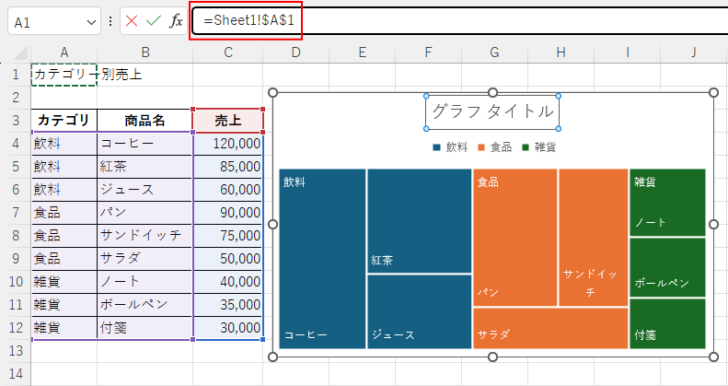This screenshot has width=728, height=386.
Task: Click the sales value 30,000
Action: [228, 328]
